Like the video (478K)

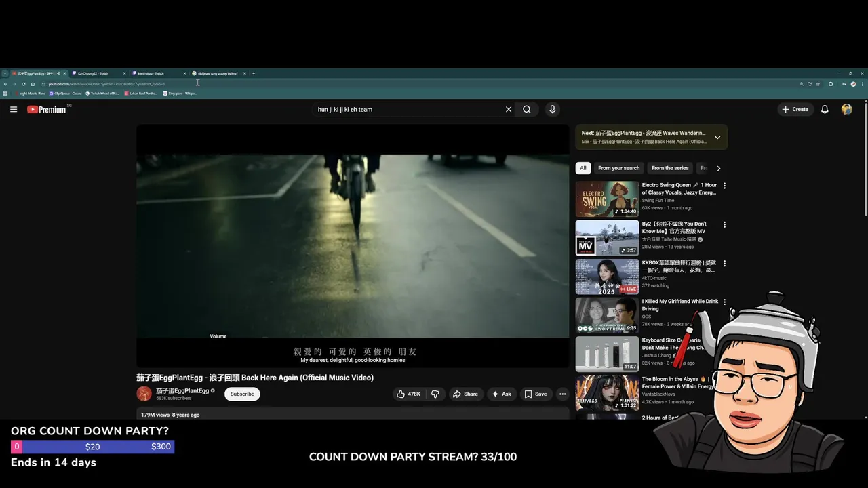(409, 394)
